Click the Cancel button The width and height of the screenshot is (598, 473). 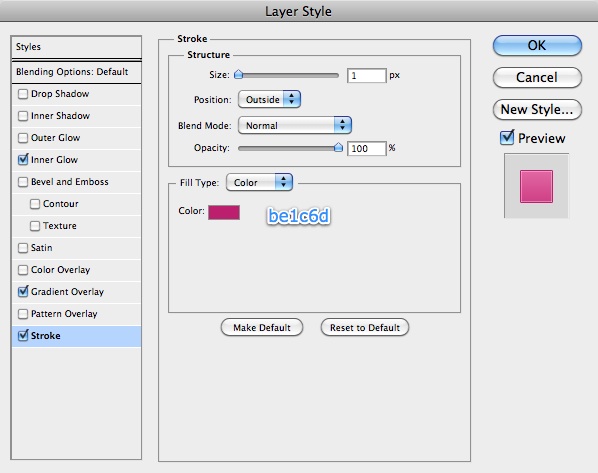537,77
